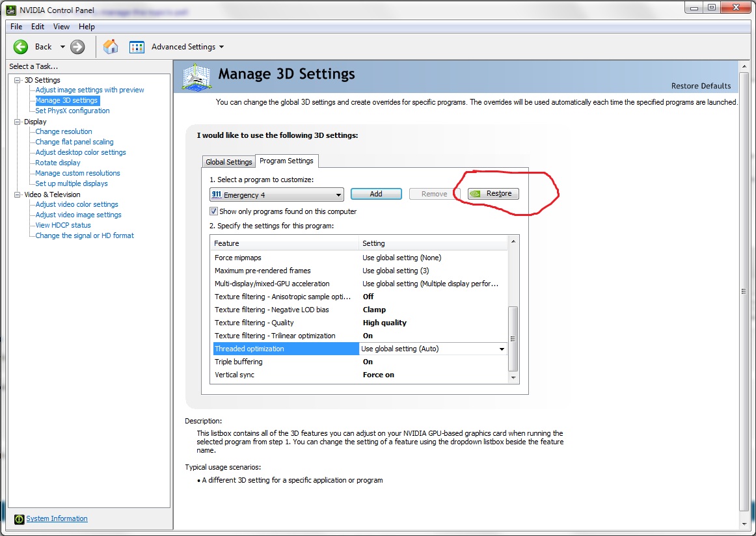Click the main page scroll-down arrow
Viewport: 756px width, 536px height.
click(744, 524)
